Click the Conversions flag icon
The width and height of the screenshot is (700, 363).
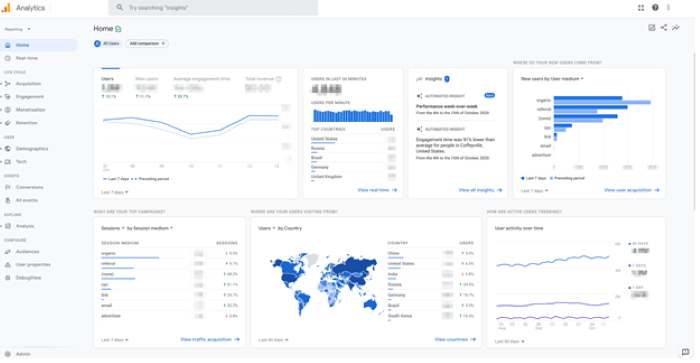point(8,187)
